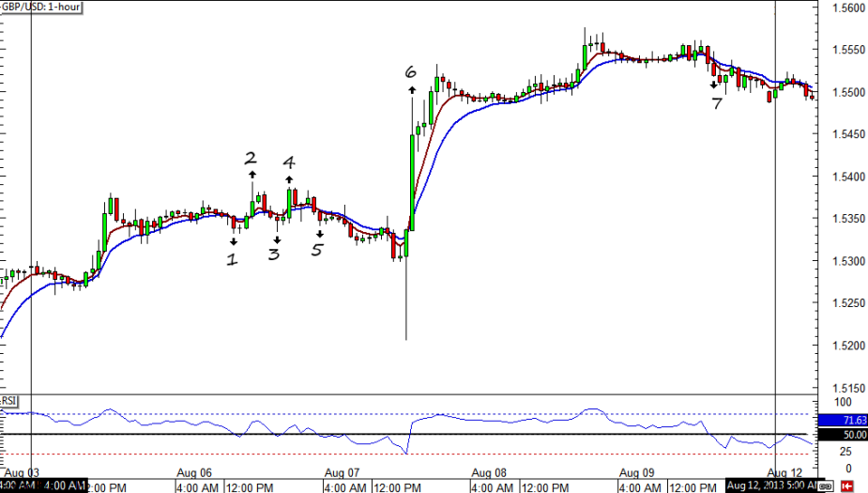Click the 1.5550 price axis label
This screenshot has width=868, height=493.
tap(849, 50)
